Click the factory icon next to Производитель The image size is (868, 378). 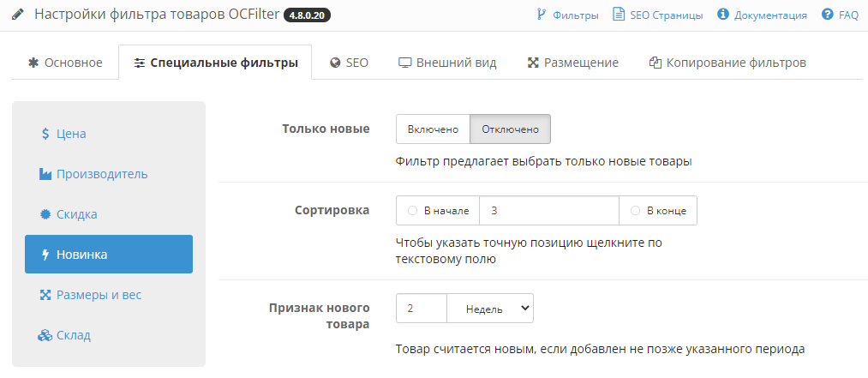[x=45, y=174]
